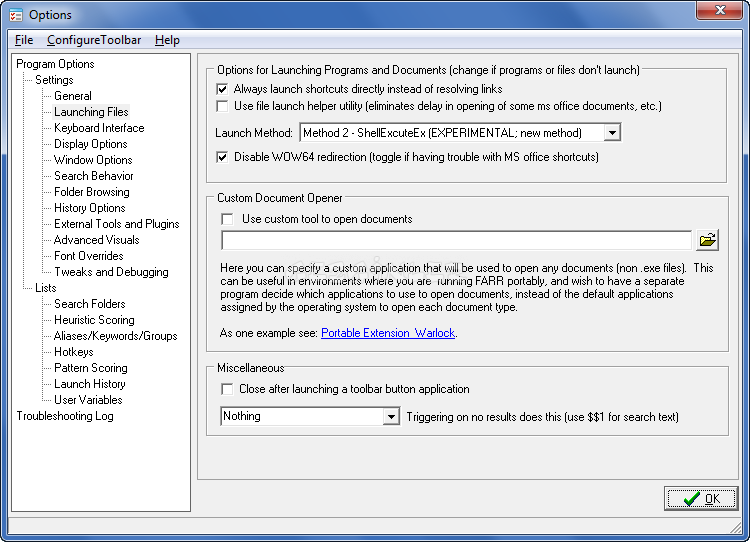
Task: Select Window Options in the tree
Action: coord(93,160)
